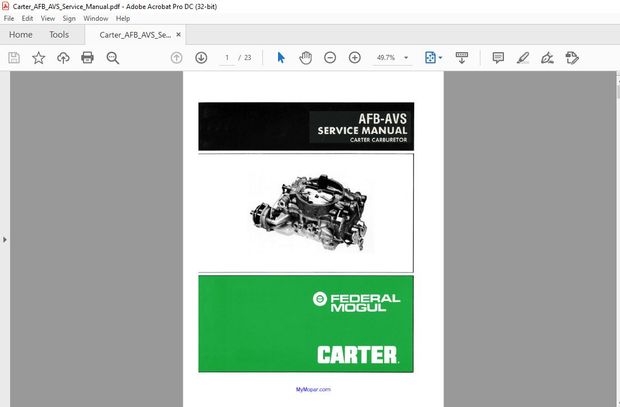
Task: Select the Highlight text pen tool
Action: [x=523, y=58]
